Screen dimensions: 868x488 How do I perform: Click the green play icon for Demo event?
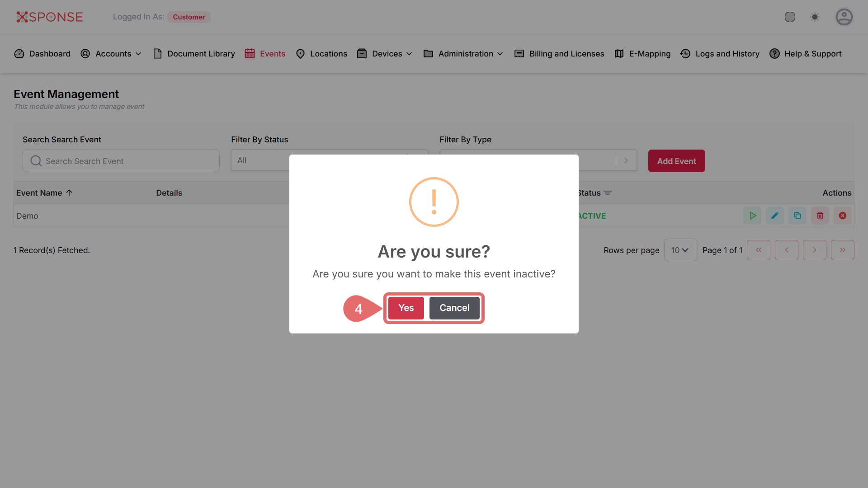click(752, 216)
